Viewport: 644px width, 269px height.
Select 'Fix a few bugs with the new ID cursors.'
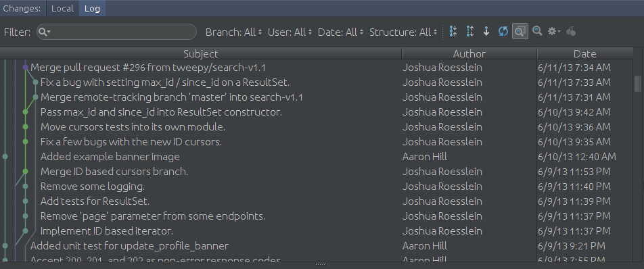(x=131, y=142)
